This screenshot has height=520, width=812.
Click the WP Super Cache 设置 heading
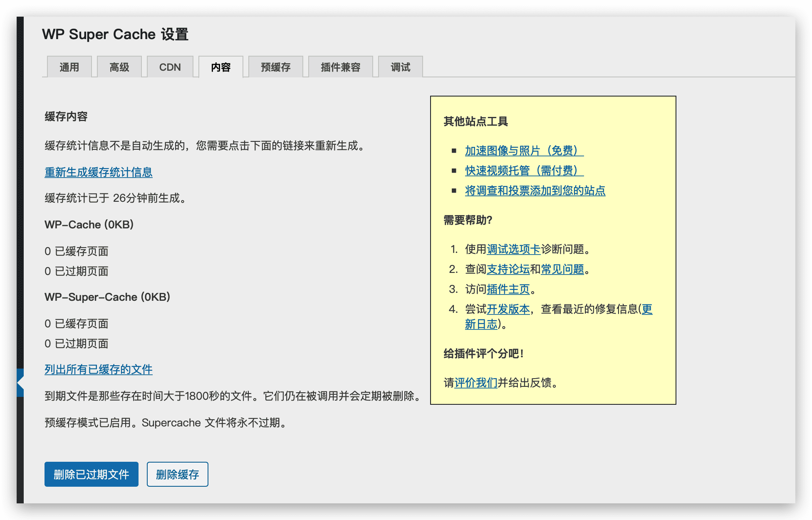click(x=115, y=34)
